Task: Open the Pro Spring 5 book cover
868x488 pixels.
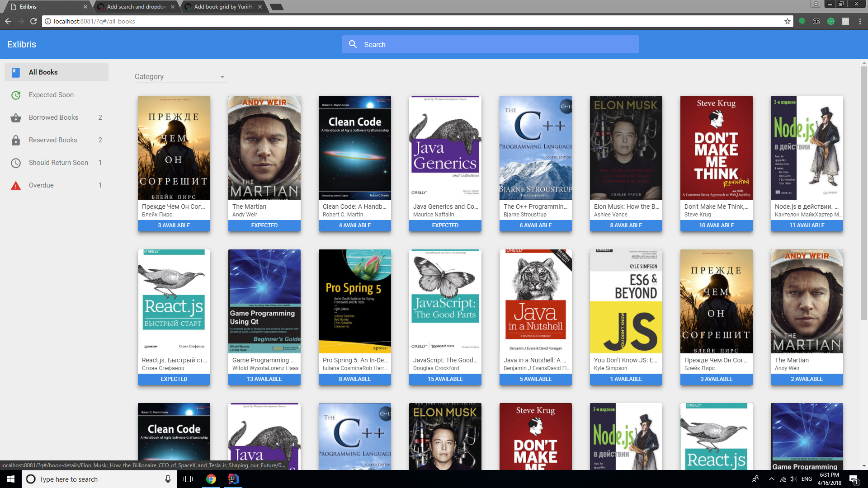Action: tap(355, 301)
